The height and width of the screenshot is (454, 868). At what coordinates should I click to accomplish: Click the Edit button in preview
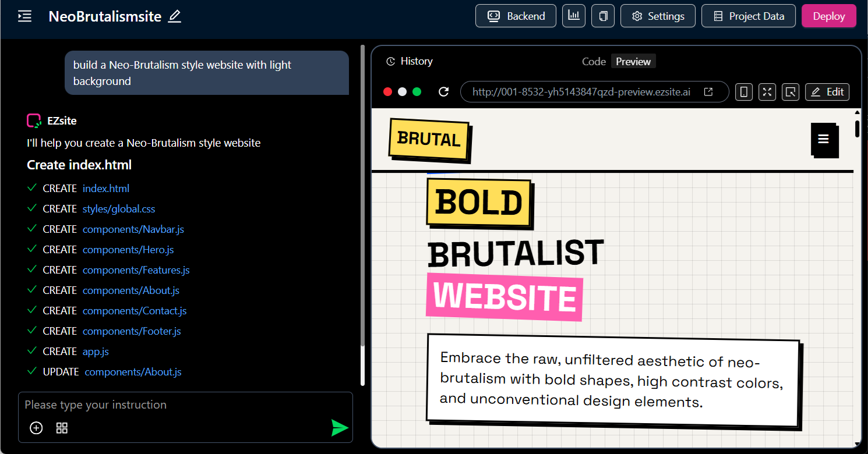[827, 92]
